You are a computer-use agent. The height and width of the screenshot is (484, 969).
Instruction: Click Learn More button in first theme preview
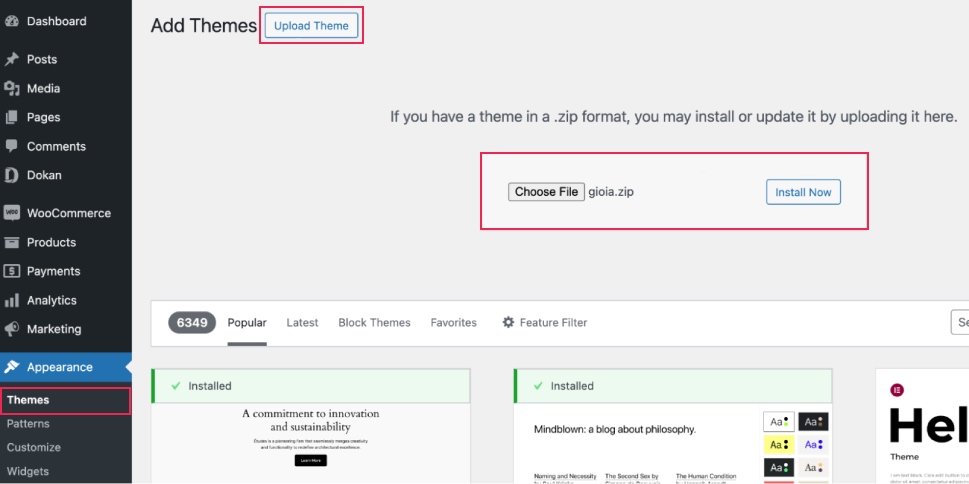[311, 461]
